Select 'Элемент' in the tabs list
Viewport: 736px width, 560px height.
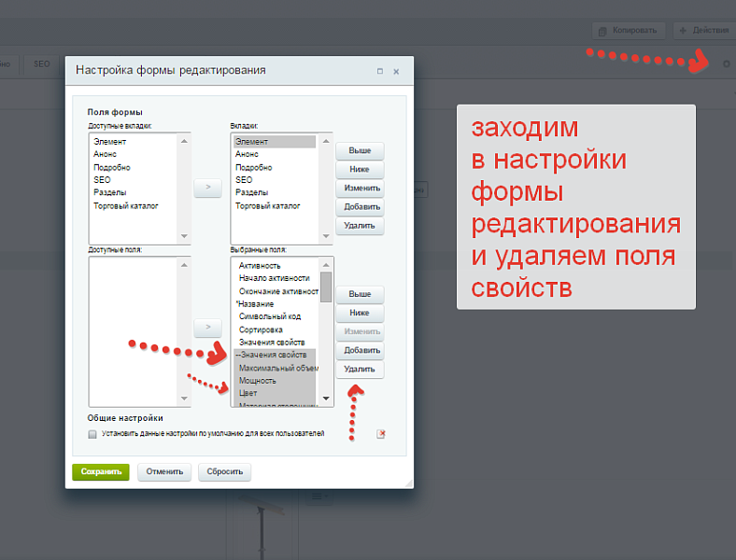251,142
